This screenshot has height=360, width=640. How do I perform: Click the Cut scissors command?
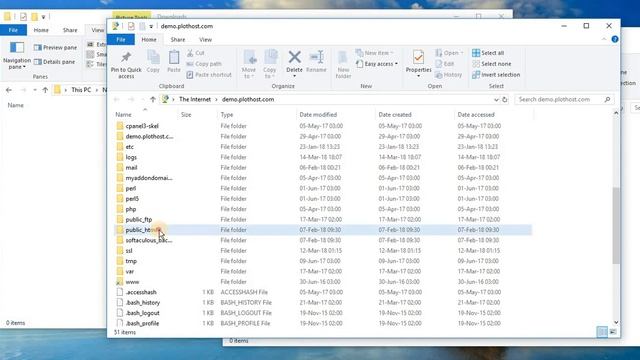[196, 53]
